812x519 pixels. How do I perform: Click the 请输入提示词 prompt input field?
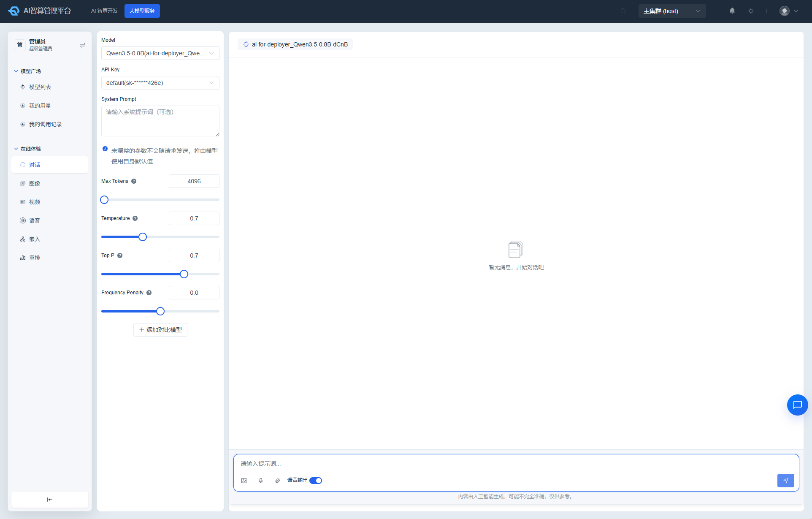coord(516,464)
